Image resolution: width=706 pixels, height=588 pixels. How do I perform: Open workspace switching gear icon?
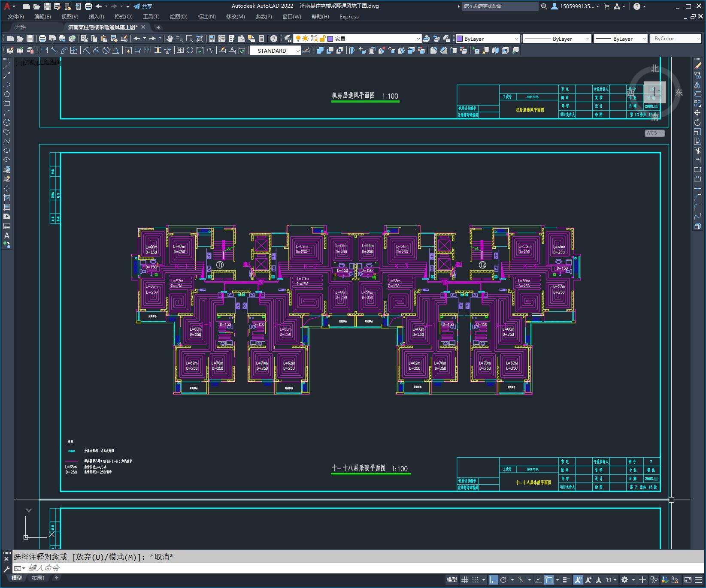click(x=625, y=580)
